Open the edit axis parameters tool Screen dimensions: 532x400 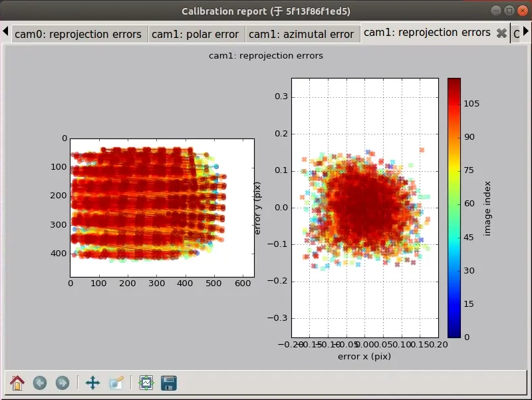tap(116, 383)
